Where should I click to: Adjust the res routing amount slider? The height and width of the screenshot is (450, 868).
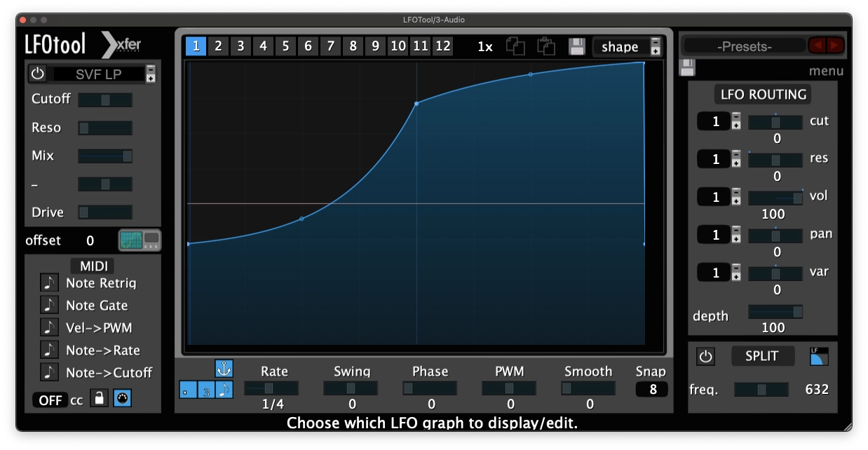[x=775, y=161]
